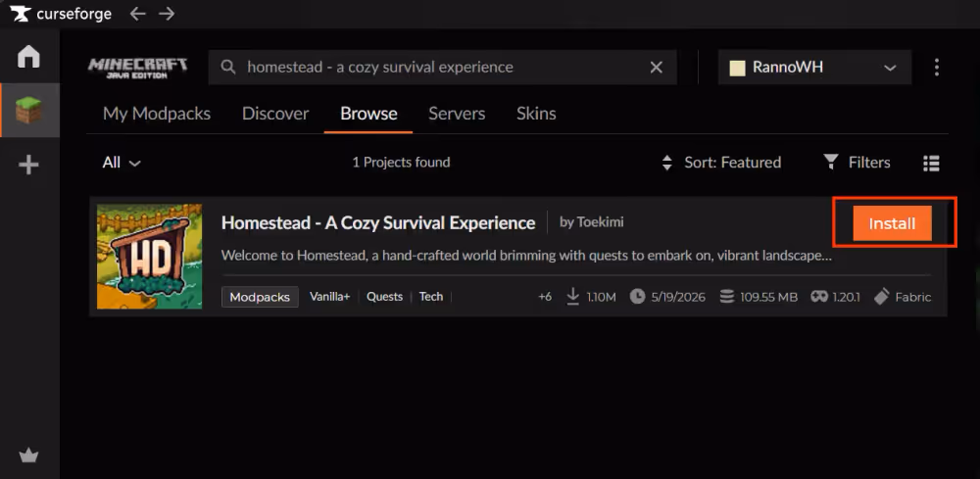Open the CurseForge home icon in sidebar

coord(28,56)
